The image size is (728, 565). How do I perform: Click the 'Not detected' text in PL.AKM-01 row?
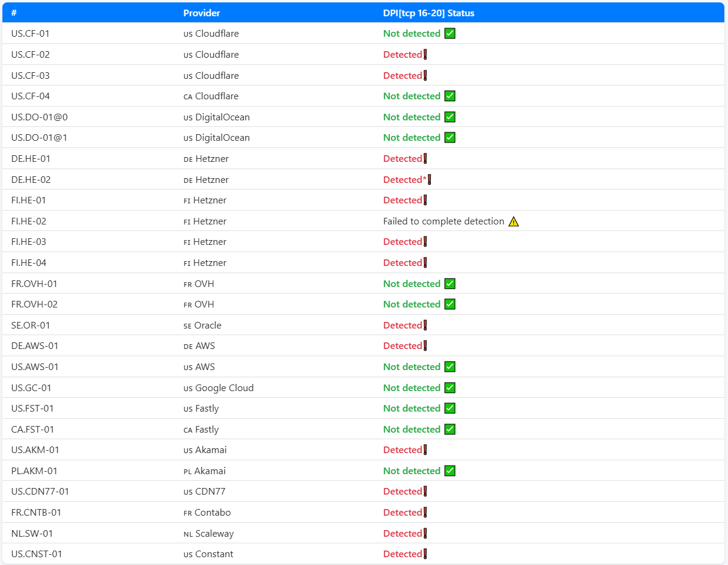pyautogui.click(x=412, y=471)
